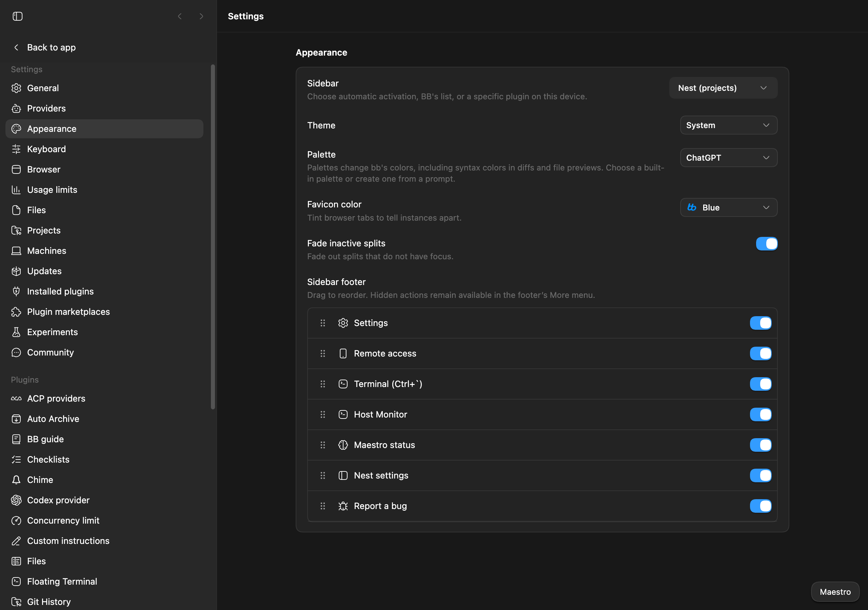This screenshot has height=610, width=868.
Task: Toggle Nest settings footer action
Action: point(761,475)
